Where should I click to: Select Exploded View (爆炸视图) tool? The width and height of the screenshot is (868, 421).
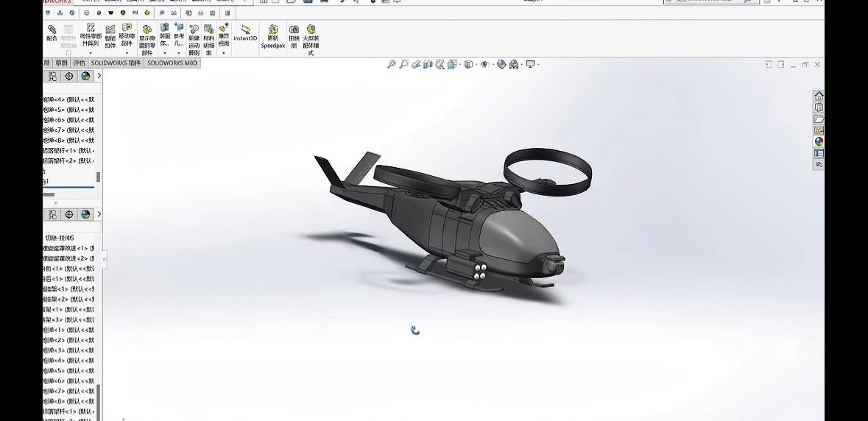[x=224, y=35]
